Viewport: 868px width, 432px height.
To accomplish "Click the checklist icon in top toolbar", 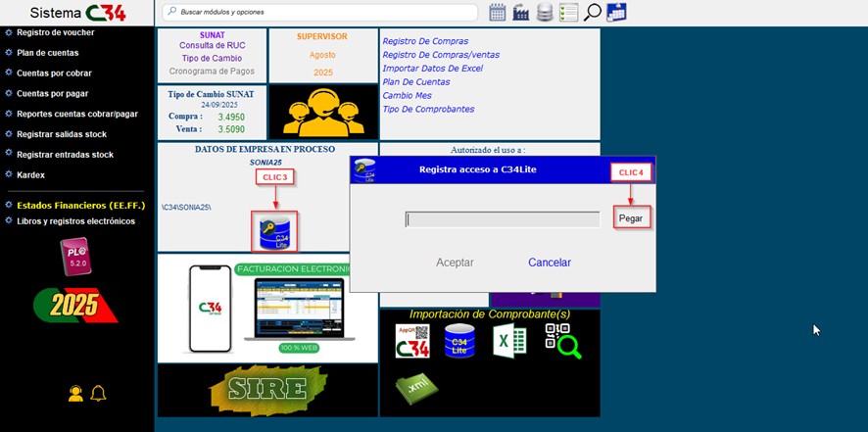I will 568,13.
